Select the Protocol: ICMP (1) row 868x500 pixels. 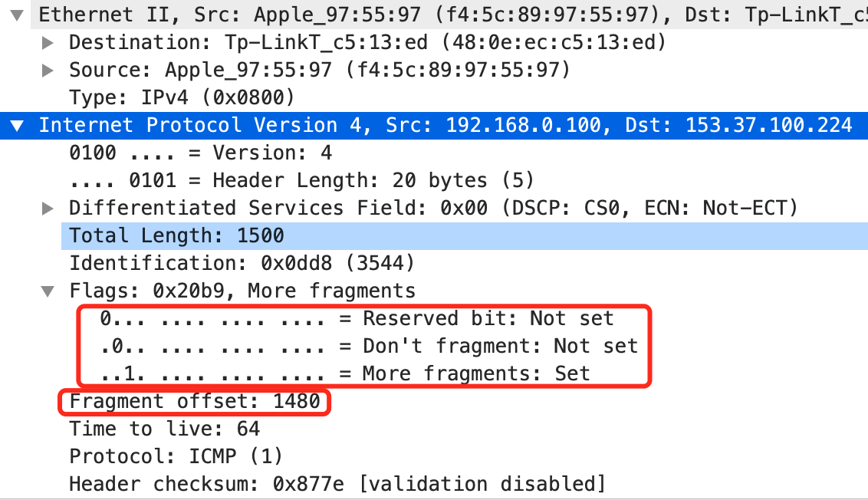[x=176, y=457]
